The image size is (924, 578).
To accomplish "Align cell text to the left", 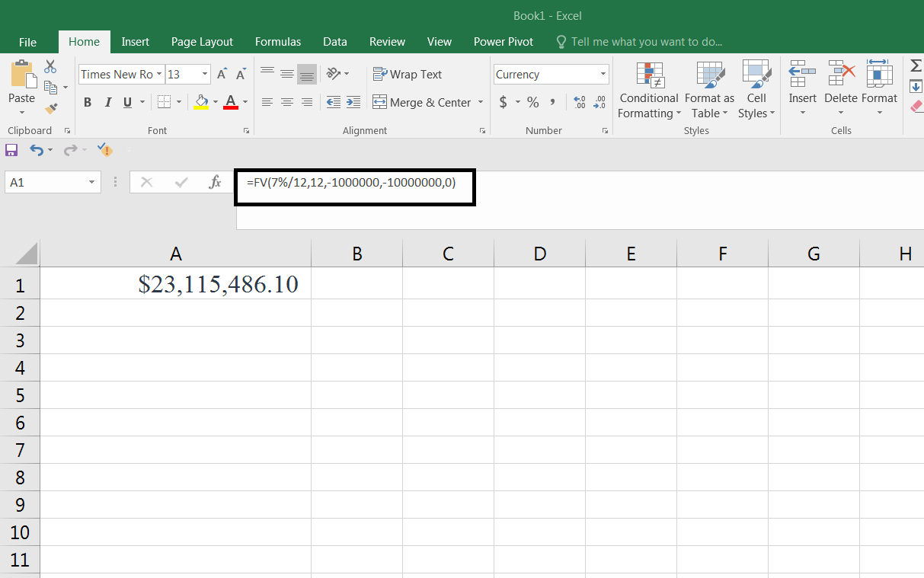I will pos(267,102).
